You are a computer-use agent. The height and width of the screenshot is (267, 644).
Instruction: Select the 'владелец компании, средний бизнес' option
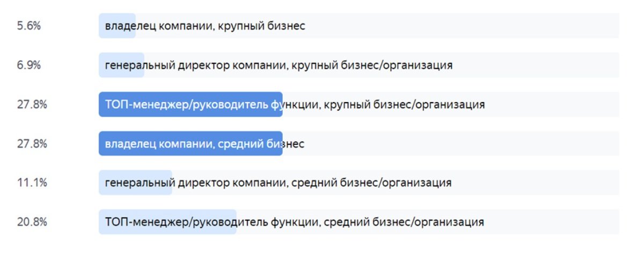(x=204, y=143)
